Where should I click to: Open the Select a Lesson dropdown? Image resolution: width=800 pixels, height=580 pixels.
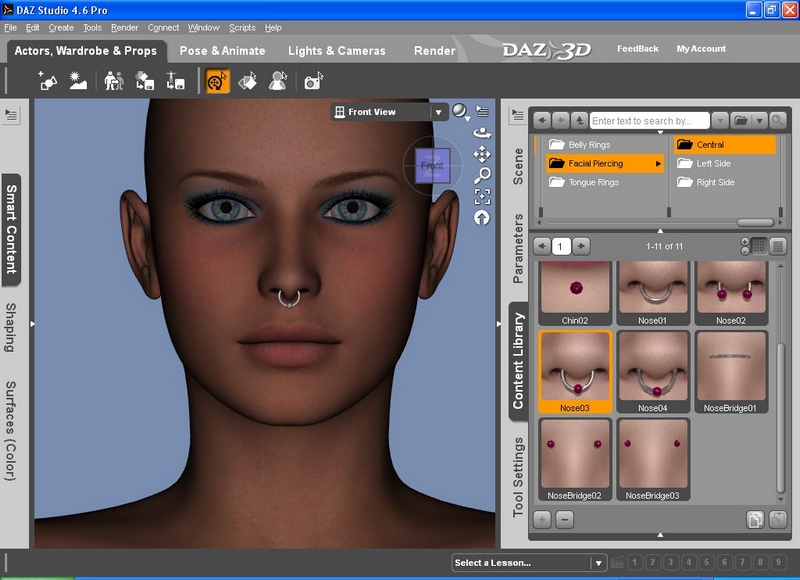point(529,563)
